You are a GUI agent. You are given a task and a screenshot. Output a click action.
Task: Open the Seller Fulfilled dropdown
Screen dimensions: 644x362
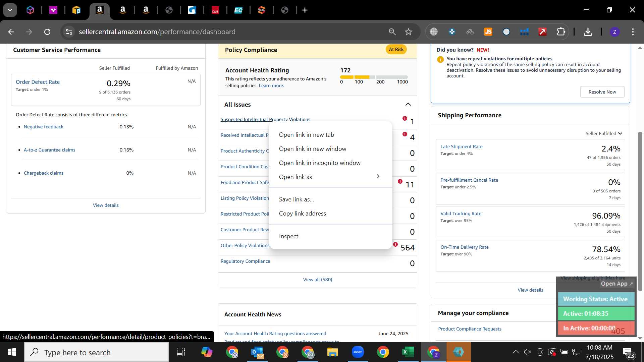click(604, 133)
